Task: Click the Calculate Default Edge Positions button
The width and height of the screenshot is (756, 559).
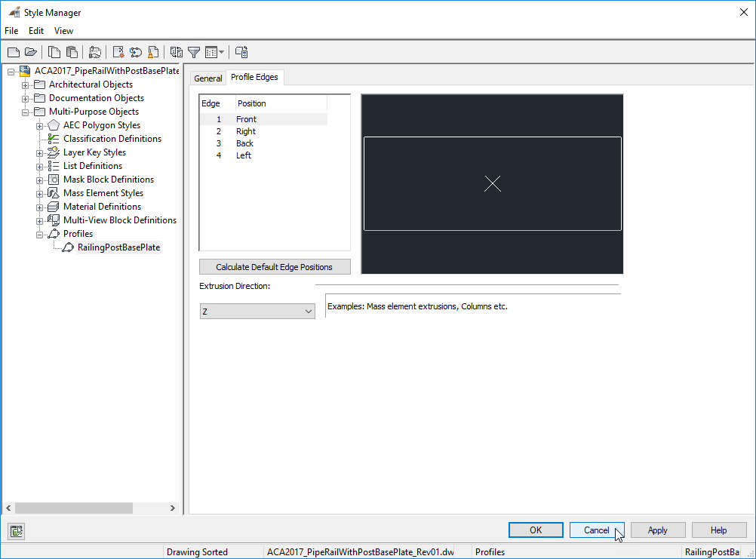Action: (274, 266)
